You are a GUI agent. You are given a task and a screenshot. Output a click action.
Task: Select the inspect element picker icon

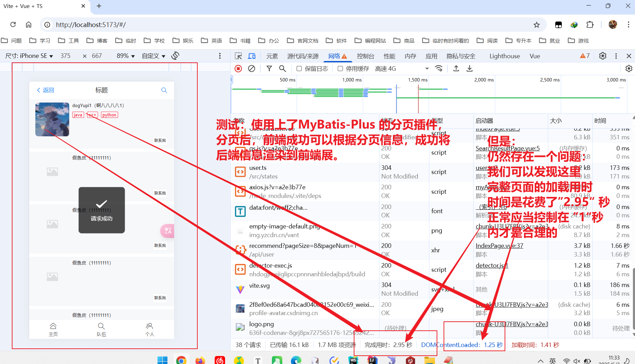[x=238, y=56]
